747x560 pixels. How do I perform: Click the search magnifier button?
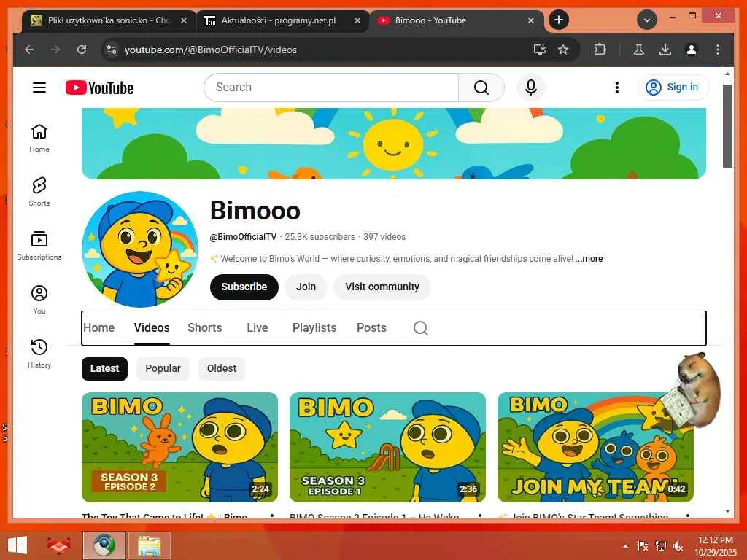pyautogui.click(x=481, y=87)
